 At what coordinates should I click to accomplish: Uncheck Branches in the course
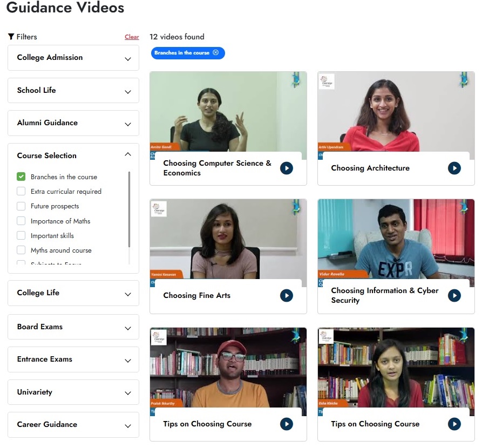click(22, 177)
